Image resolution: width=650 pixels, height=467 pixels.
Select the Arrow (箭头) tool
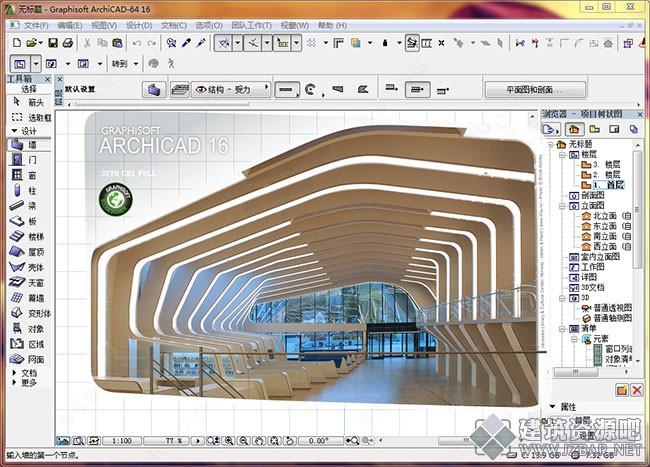click(29, 102)
